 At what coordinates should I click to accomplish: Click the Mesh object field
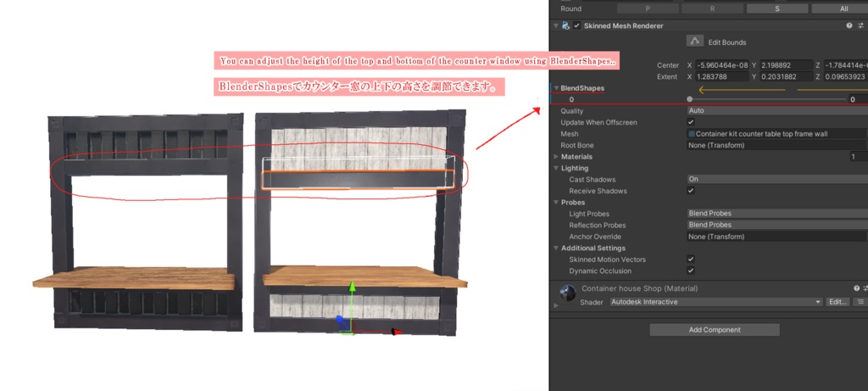point(776,134)
